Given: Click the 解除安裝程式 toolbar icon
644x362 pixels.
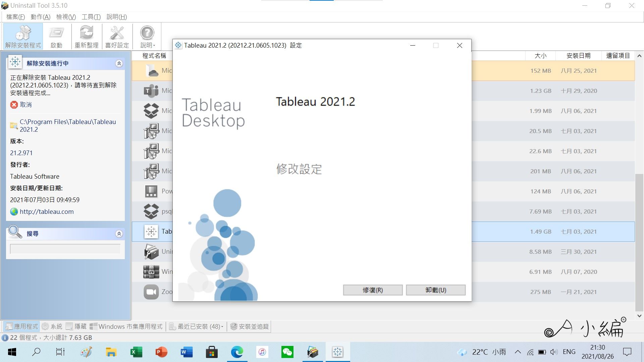Looking at the screenshot, I should (23, 36).
